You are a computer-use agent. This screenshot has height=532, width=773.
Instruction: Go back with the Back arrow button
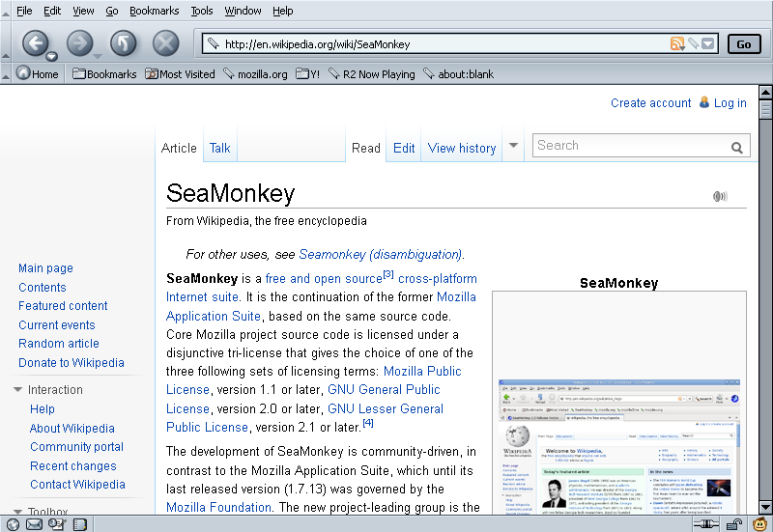pos(35,43)
